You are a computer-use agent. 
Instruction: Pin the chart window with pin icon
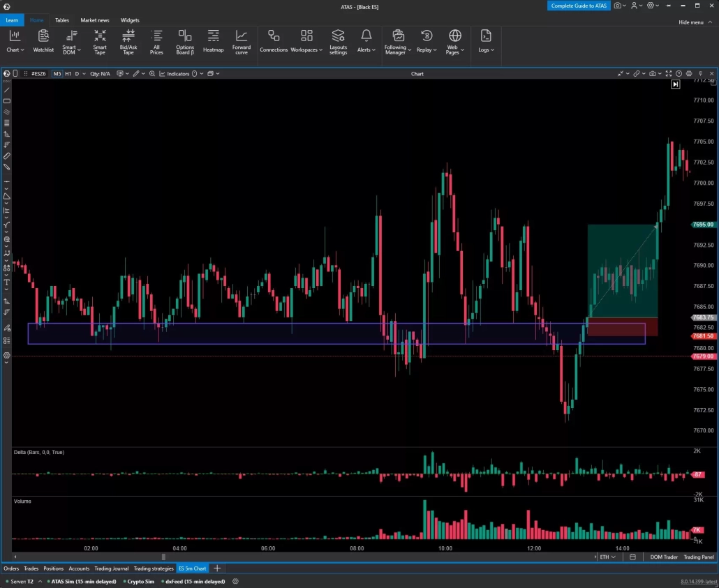coord(700,74)
